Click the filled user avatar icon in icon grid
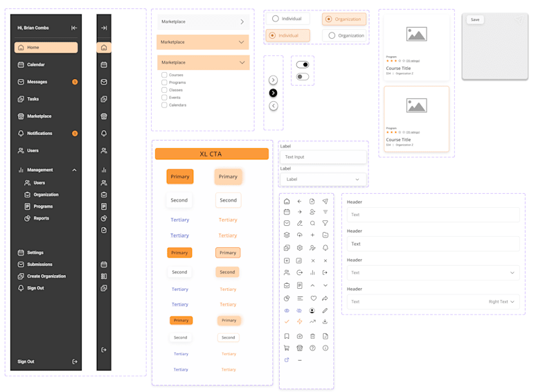The height and width of the screenshot is (392, 554). coord(312,310)
